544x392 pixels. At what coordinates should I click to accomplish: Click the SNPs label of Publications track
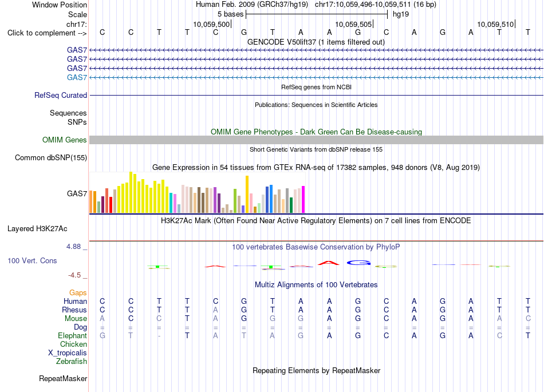click(x=77, y=122)
